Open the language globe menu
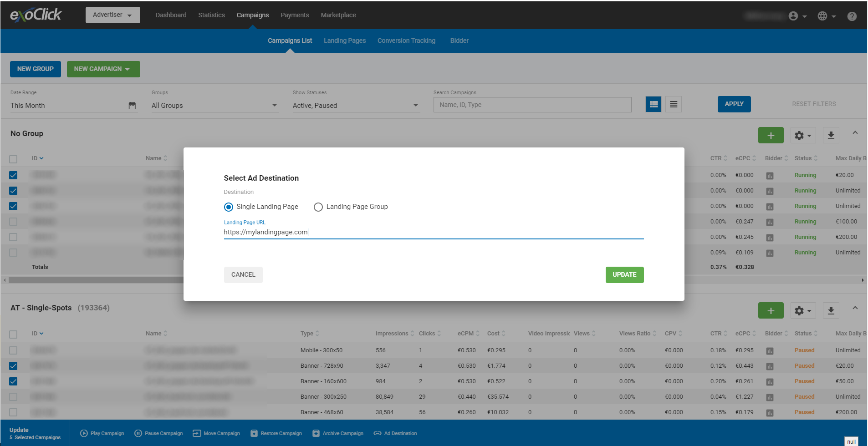Viewport: 868px width, 446px height. click(827, 16)
